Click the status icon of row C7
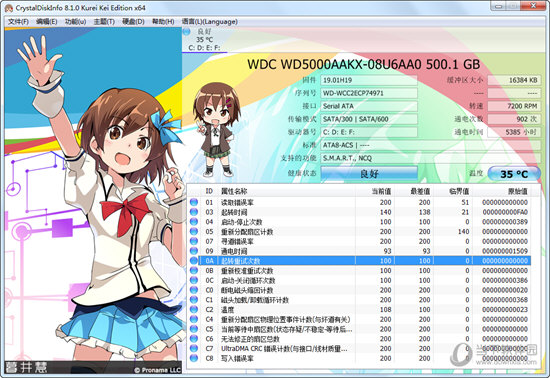This screenshot has width=550, height=378. pos(194,349)
